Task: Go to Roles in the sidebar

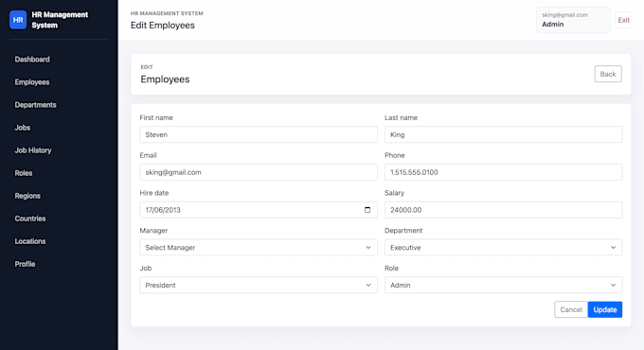Action: [x=24, y=173]
